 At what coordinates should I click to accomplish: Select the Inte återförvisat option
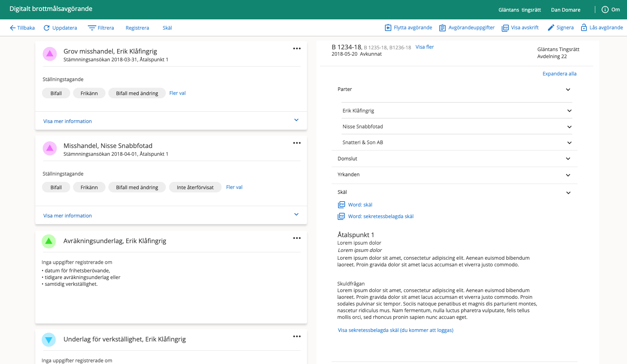click(195, 187)
